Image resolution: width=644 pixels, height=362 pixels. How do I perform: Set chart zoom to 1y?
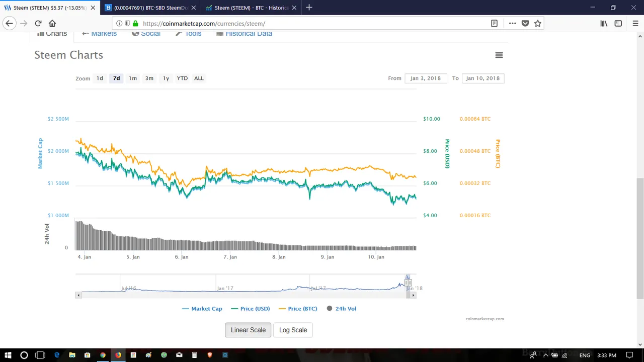[x=166, y=78]
